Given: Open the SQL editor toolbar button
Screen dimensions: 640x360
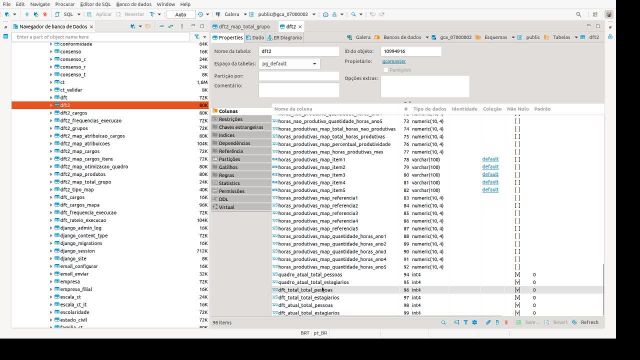Looking at the screenshot, I should 65,14.
